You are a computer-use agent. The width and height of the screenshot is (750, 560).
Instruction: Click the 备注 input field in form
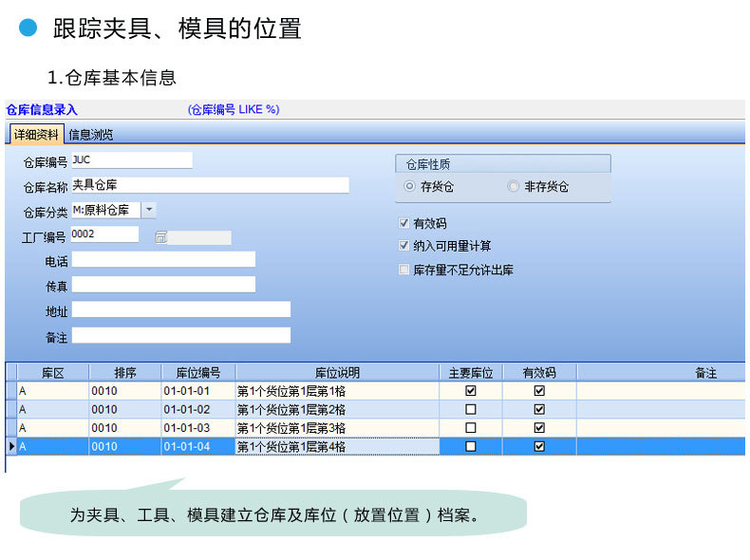(180, 335)
